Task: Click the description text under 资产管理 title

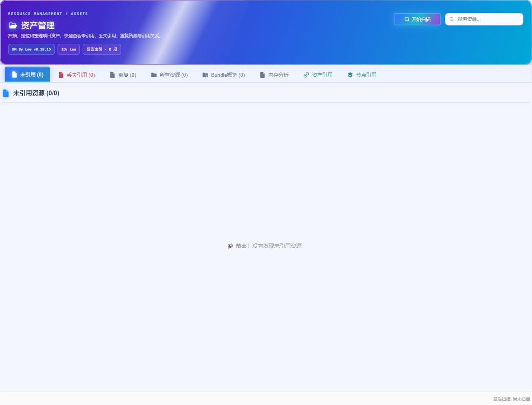Action: (85, 36)
